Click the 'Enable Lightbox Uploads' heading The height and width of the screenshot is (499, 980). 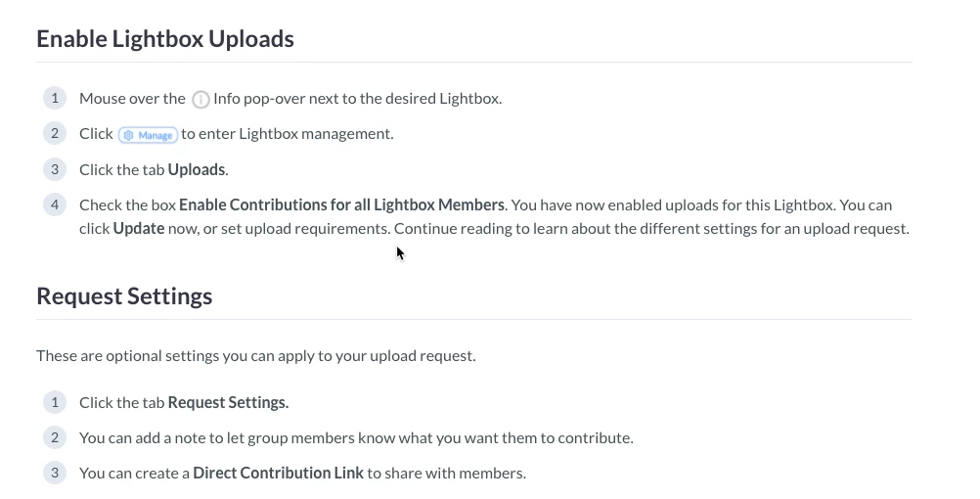coord(164,39)
